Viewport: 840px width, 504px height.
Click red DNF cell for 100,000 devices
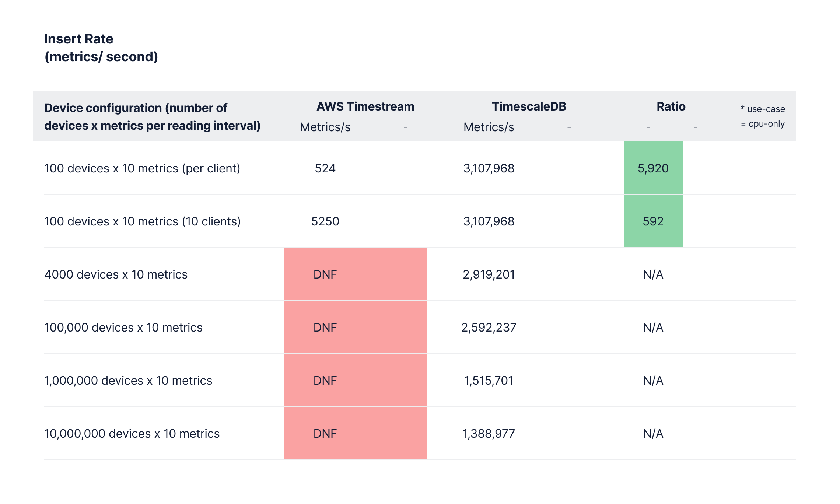pos(355,327)
